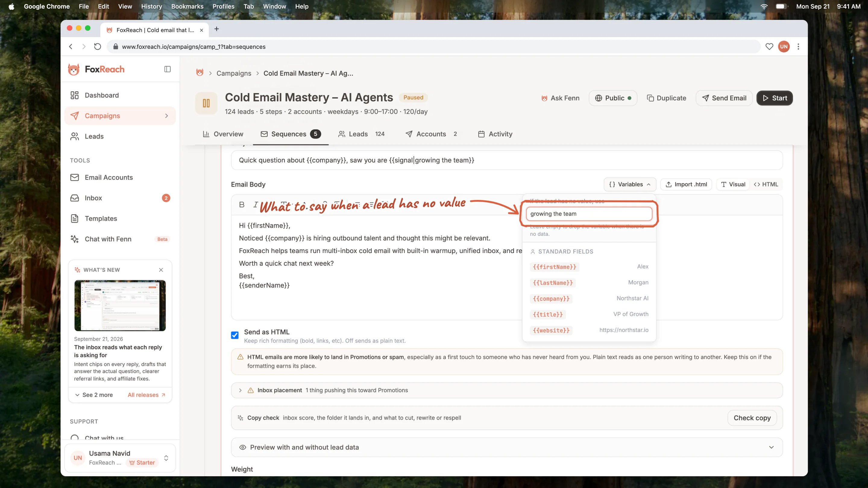Go to Leads in the sidebar
Viewport: 868px width, 488px height.
pyautogui.click(x=120, y=136)
